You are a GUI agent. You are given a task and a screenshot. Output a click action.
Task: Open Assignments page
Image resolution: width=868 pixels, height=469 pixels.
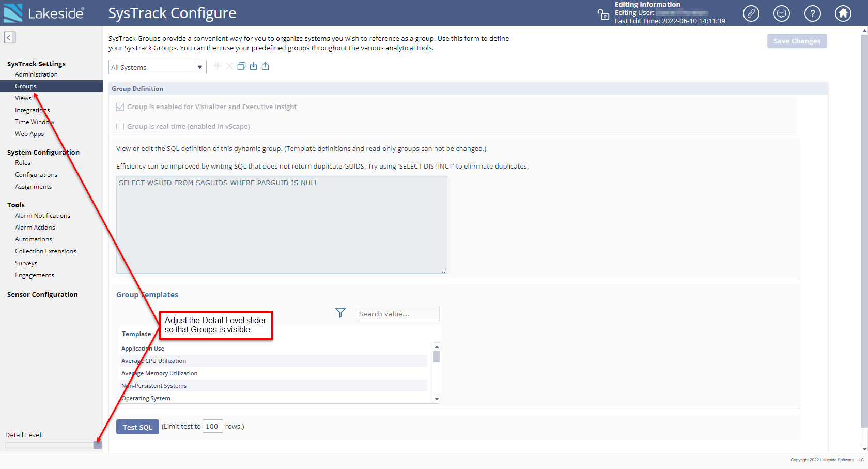coord(33,187)
